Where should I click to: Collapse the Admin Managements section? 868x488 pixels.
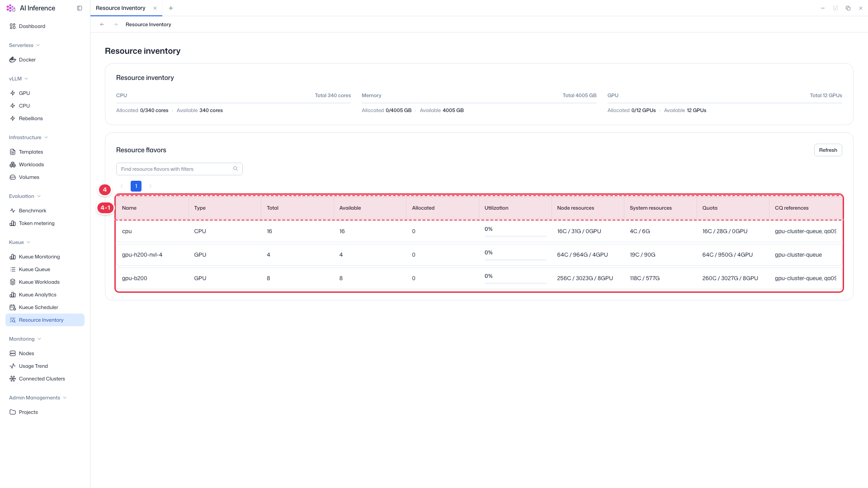[65, 398]
